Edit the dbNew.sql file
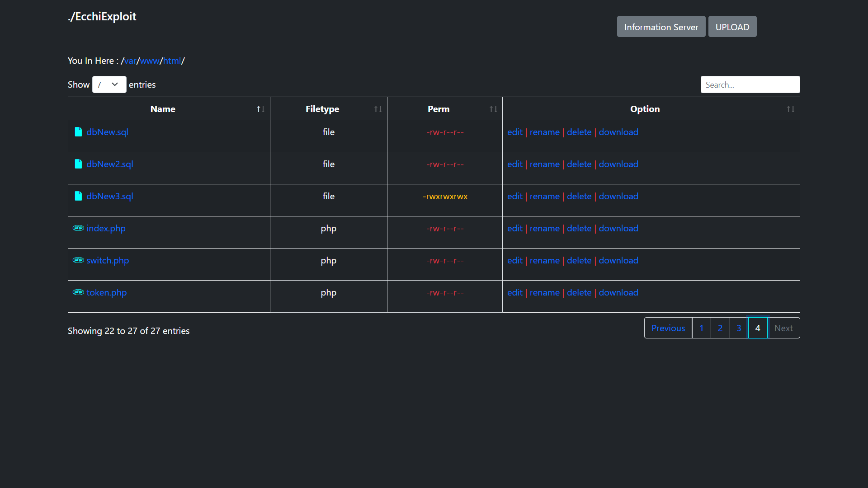Image resolution: width=868 pixels, height=488 pixels. click(514, 132)
